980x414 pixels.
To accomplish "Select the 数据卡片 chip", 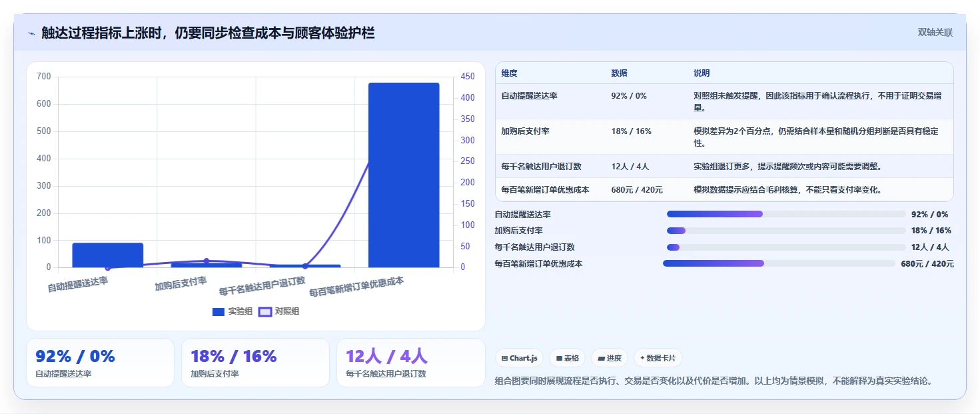I will tap(658, 358).
